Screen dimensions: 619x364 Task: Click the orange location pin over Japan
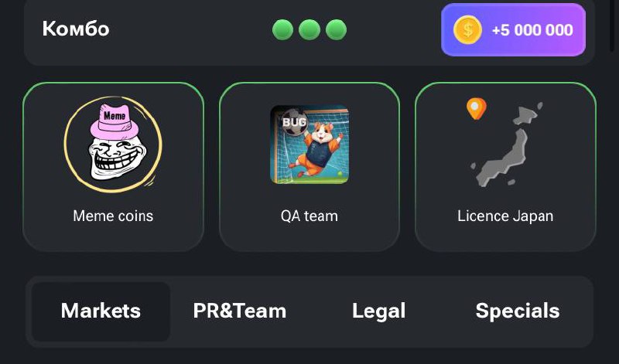click(x=477, y=108)
